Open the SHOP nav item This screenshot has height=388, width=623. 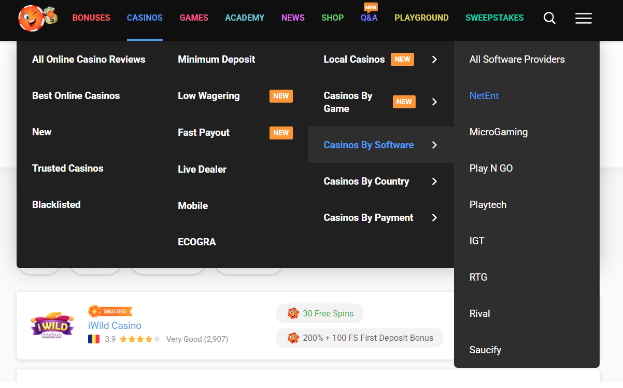(x=333, y=18)
